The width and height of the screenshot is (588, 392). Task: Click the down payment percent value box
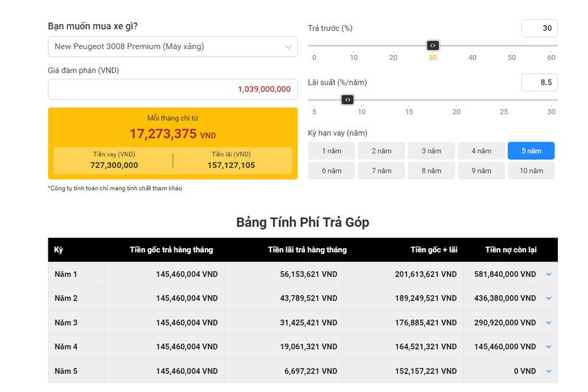[539, 28]
